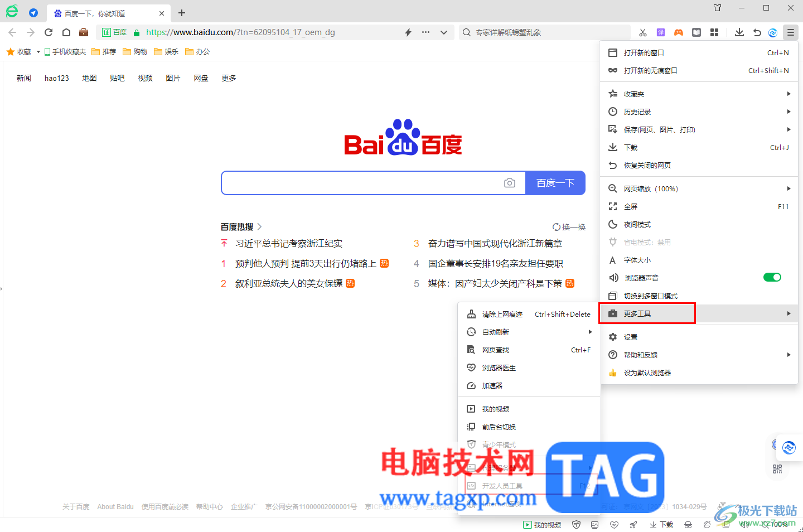Click the status bar rocket accelerator icon
This screenshot has width=803, height=532.
pyautogui.click(x=633, y=525)
